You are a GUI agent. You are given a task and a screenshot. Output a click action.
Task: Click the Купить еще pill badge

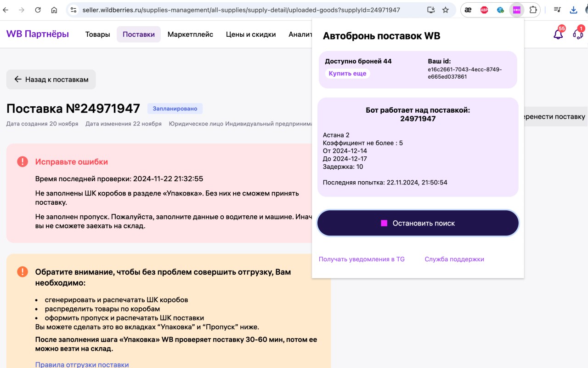(348, 73)
